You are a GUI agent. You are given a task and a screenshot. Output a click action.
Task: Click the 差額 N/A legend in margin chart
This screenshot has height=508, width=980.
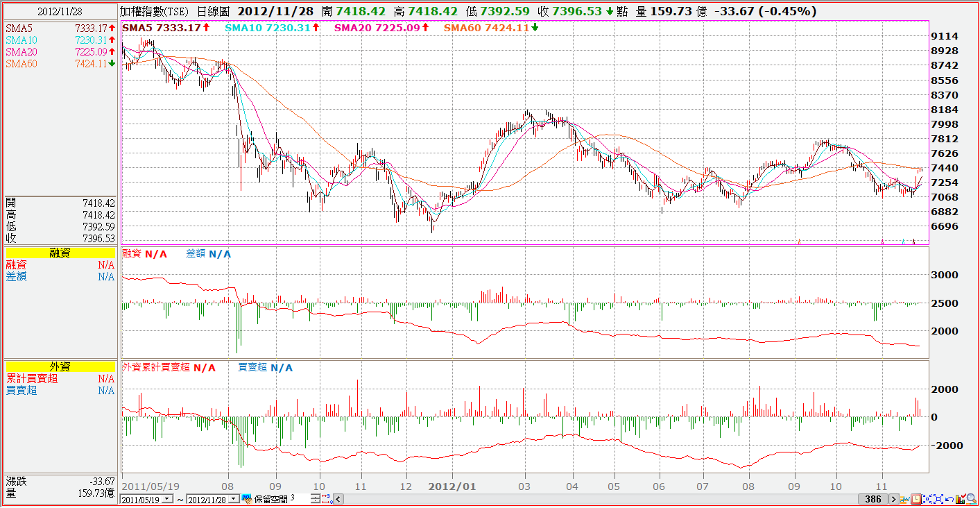209,254
